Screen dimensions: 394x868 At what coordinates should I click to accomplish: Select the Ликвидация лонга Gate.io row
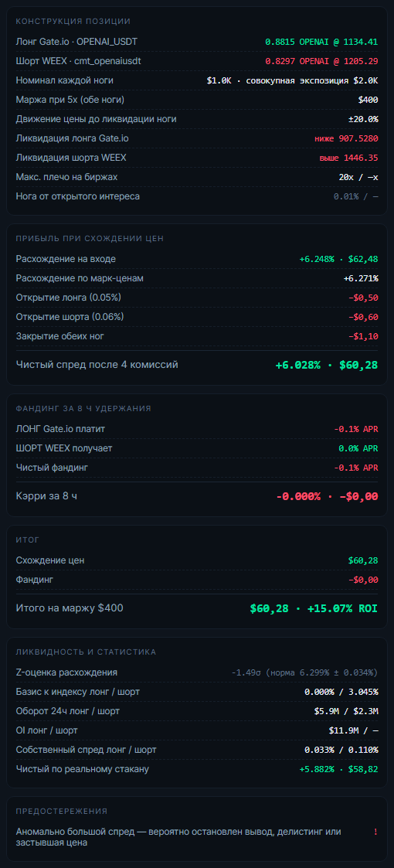(197, 138)
